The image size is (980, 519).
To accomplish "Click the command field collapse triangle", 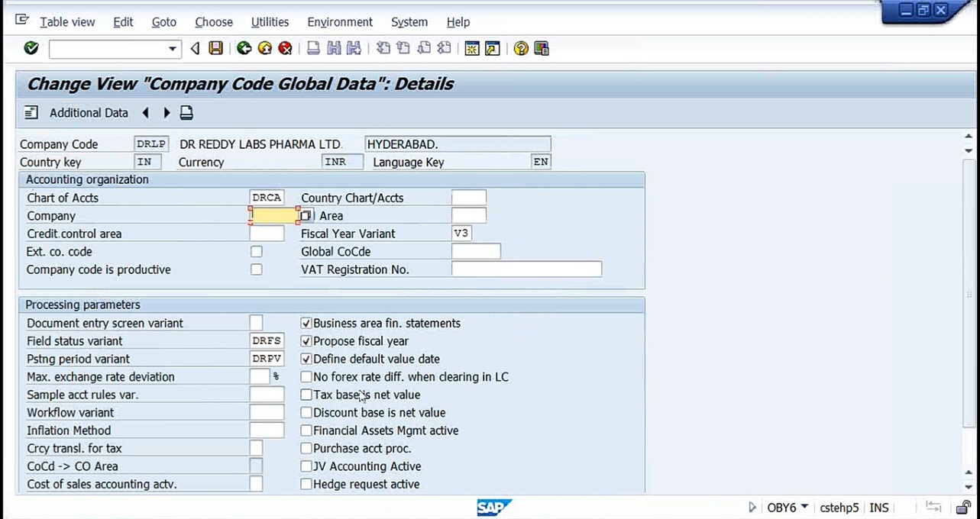I will pyautogui.click(x=195, y=48).
